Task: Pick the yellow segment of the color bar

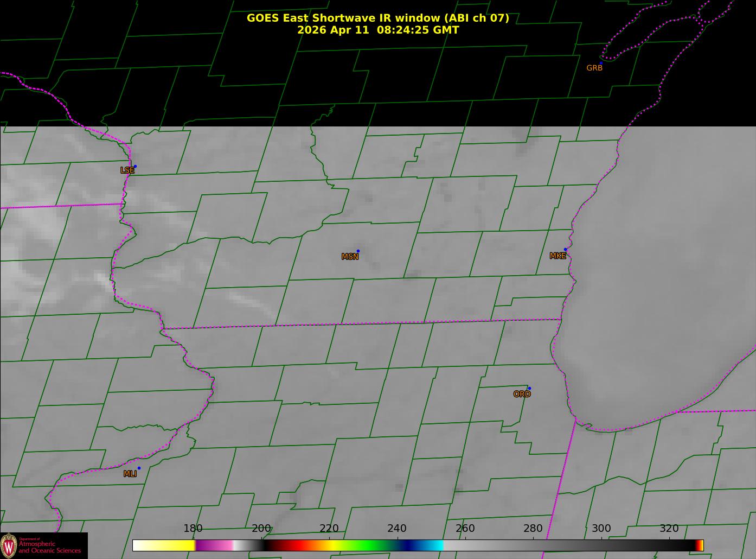Action: pos(179,545)
